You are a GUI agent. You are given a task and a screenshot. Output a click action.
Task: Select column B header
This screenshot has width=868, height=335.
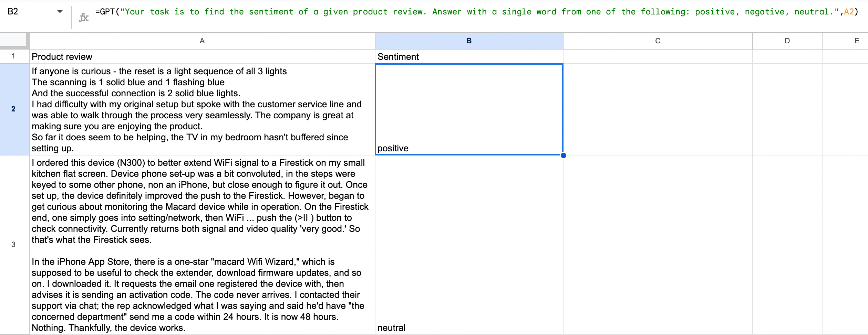469,41
